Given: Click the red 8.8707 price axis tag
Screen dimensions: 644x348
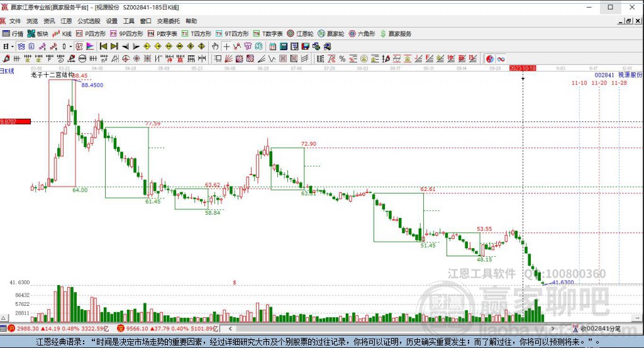Looking at the screenshot, I should click(15, 121).
